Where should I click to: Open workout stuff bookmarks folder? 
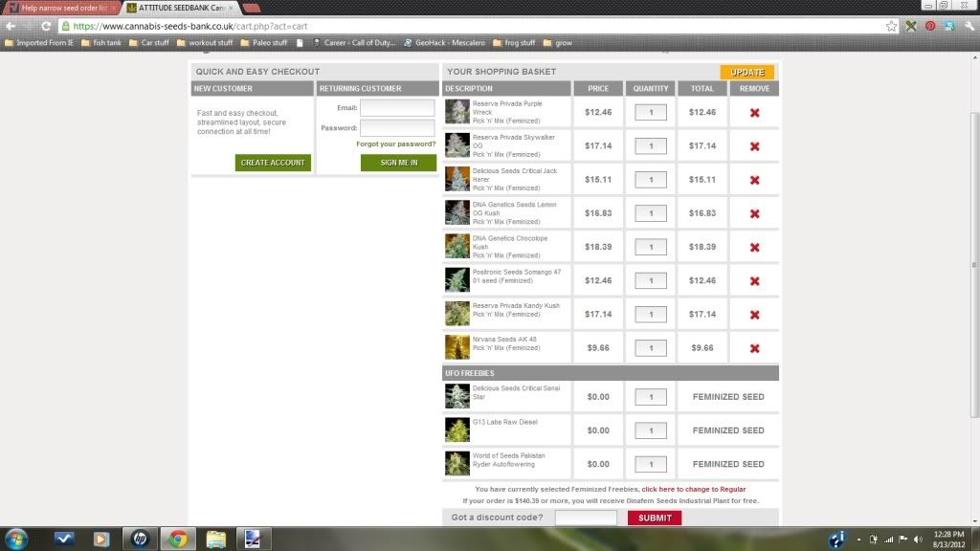click(x=205, y=43)
